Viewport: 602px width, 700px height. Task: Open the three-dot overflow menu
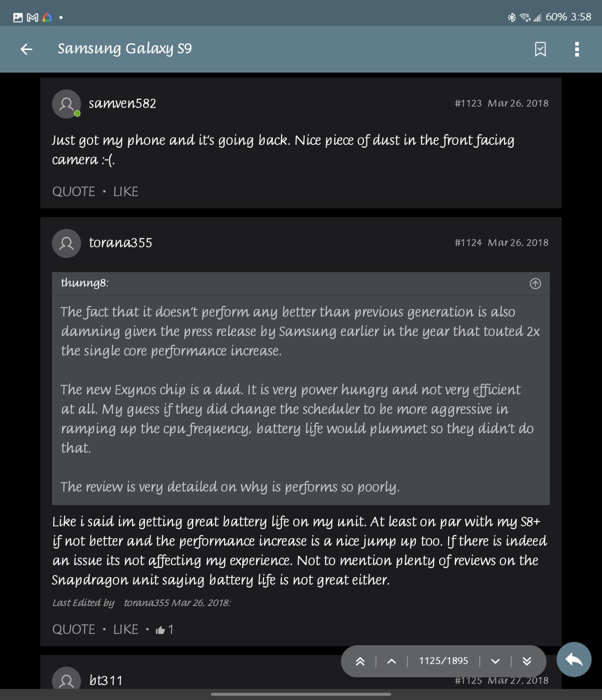576,49
